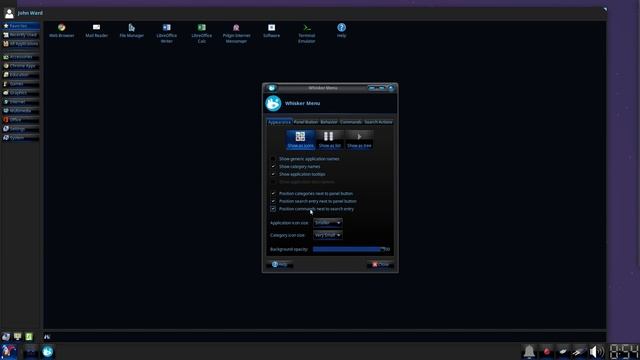The image size is (640, 360).
Task: Open the Software app icon
Action: click(x=271, y=31)
